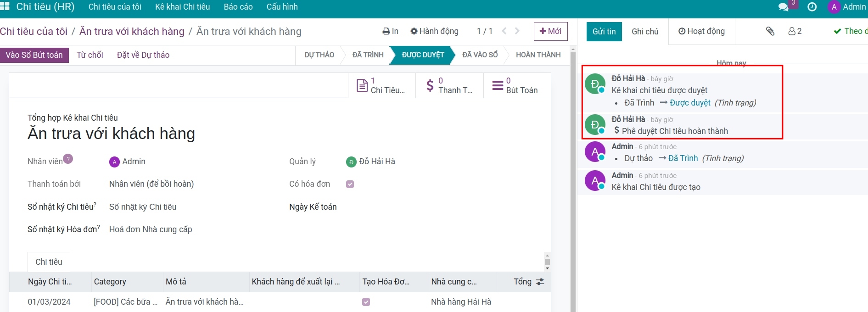Click the Đỗ Hải Hà manager avatar

point(351,162)
